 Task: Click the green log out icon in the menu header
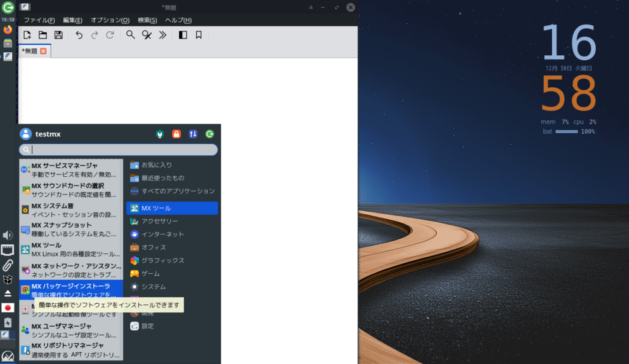click(x=209, y=134)
